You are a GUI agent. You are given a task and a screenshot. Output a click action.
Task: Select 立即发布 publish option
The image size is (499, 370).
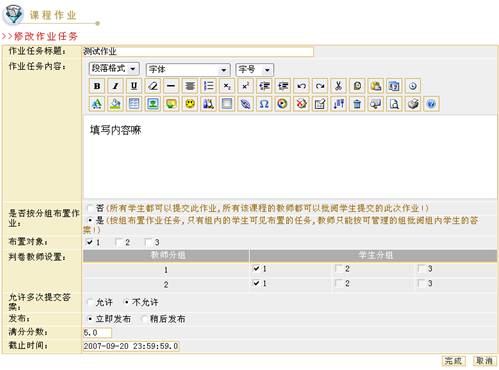click(90, 319)
